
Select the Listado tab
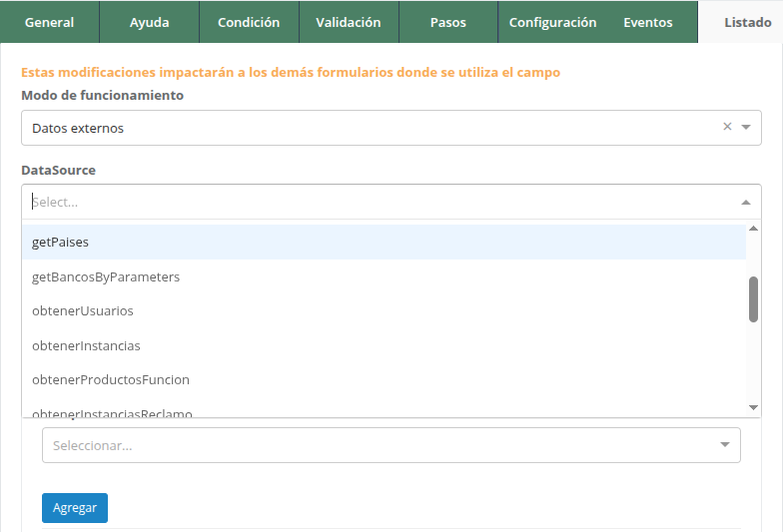click(747, 22)
